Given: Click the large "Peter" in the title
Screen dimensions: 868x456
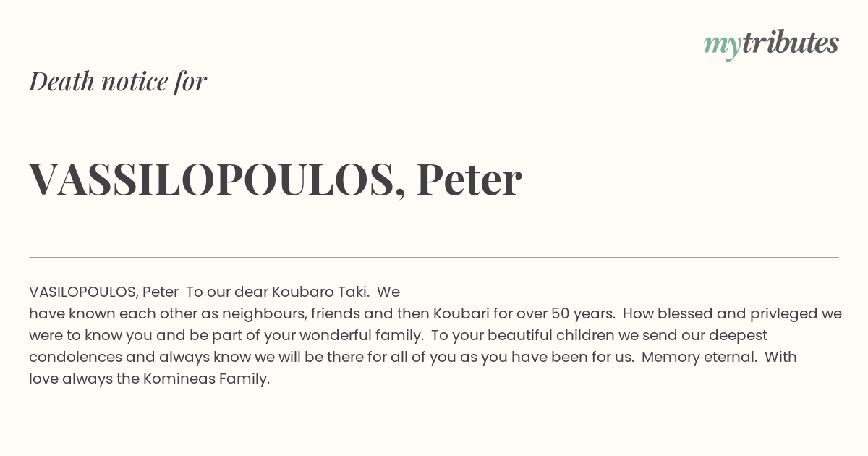Looking at the screenshot, I should click(469, 179).
